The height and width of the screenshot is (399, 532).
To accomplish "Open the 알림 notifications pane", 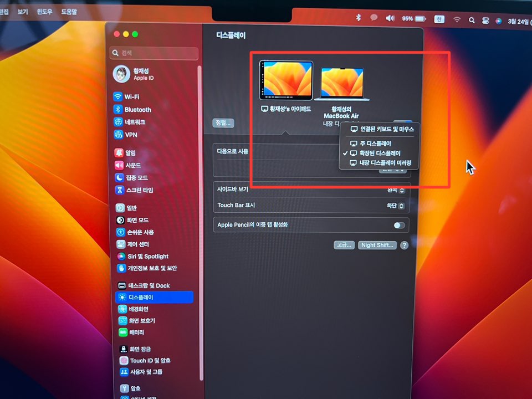I will [x=125, y=153].
